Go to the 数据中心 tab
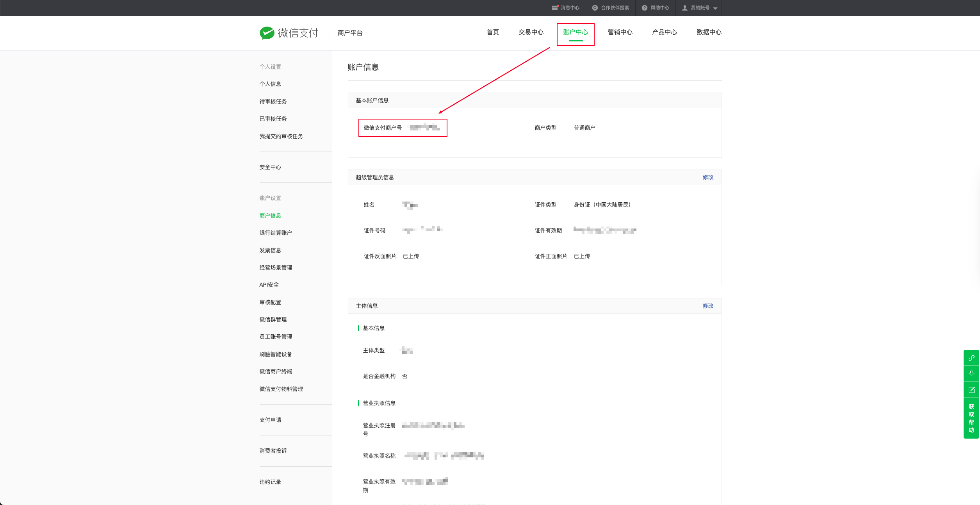 [709, 32]
